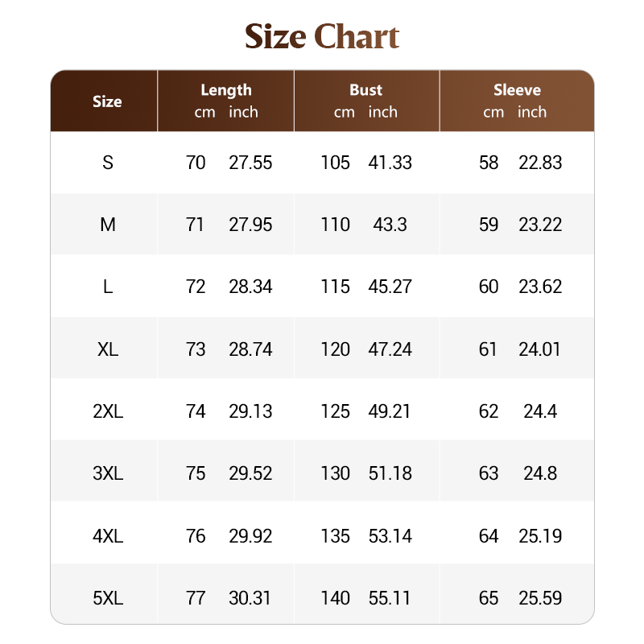The height and width of the screenshot is (644, 644).
Task: Click the 135 cm bust value
Action: tap(335, 536)
